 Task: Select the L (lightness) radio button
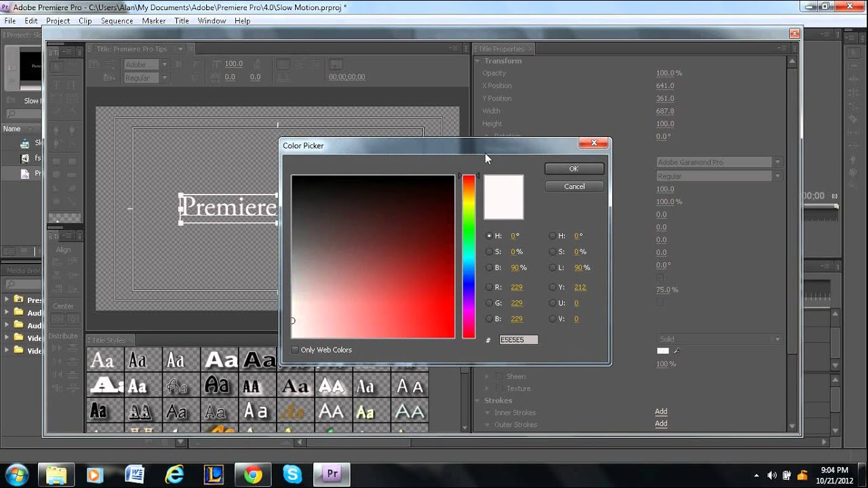pyautogui.click(x=552, y=268)
